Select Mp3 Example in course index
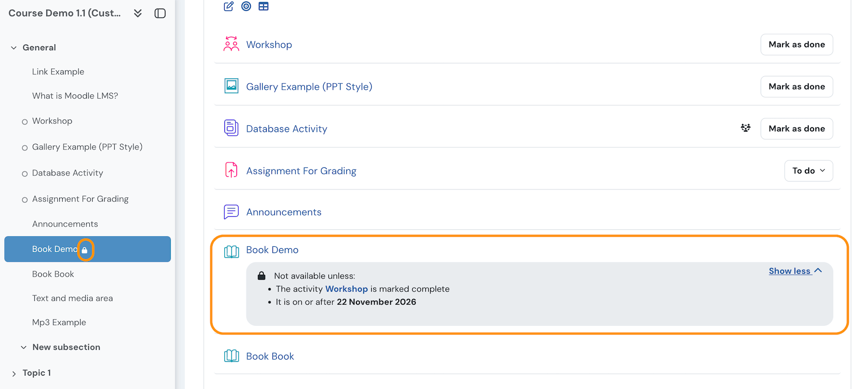Viewport: 868px width, 389px height. [59, 322]
